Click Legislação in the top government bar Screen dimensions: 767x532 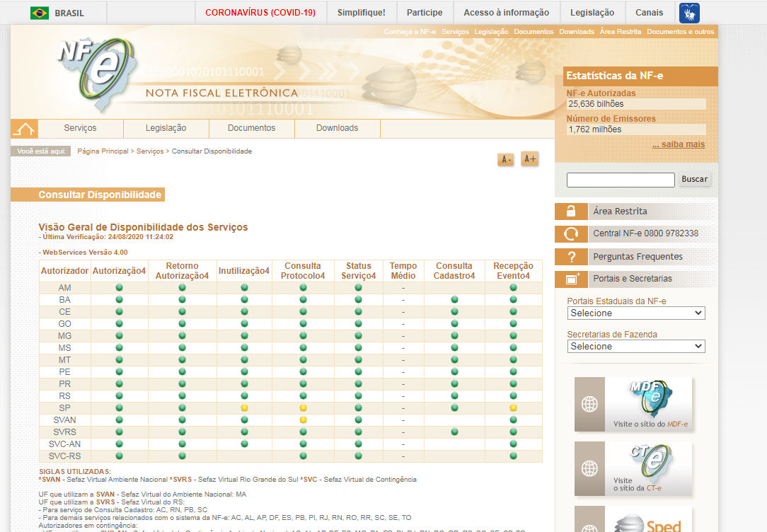tap(592, 13)
